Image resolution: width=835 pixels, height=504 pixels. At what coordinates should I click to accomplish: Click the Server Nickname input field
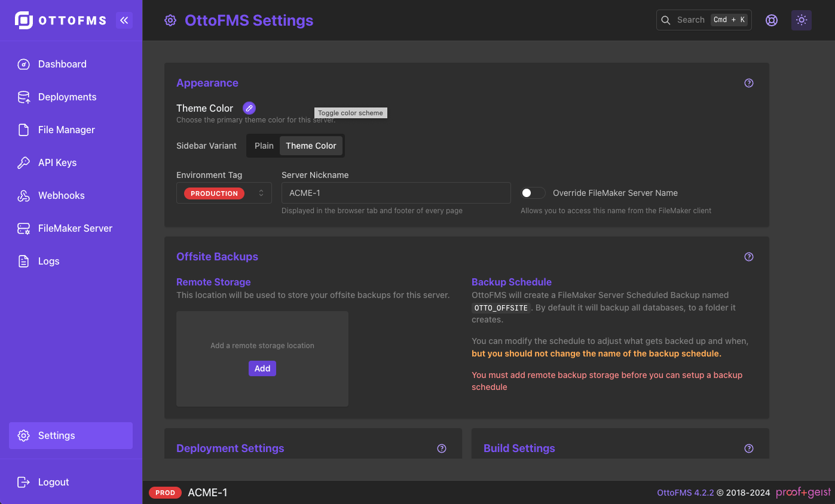point(396,193)
